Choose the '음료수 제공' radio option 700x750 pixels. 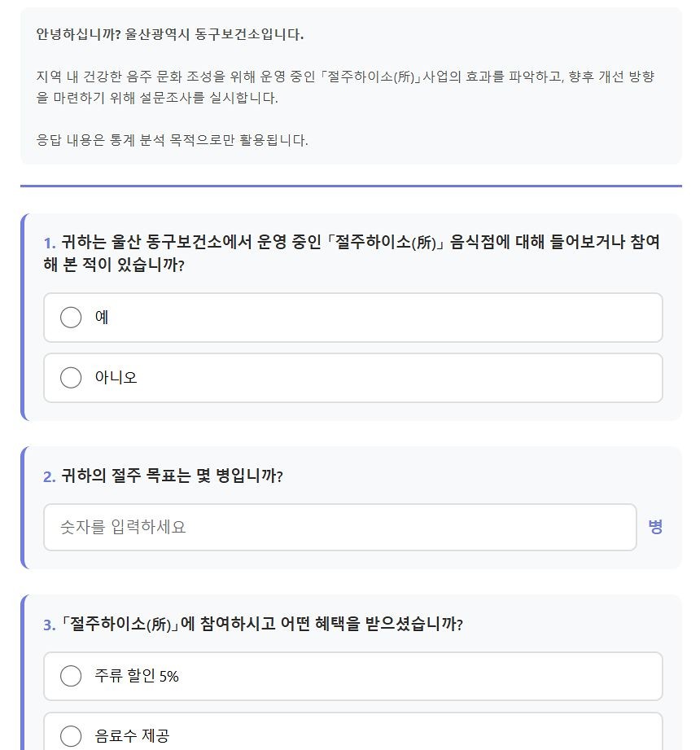pos(71,736)
